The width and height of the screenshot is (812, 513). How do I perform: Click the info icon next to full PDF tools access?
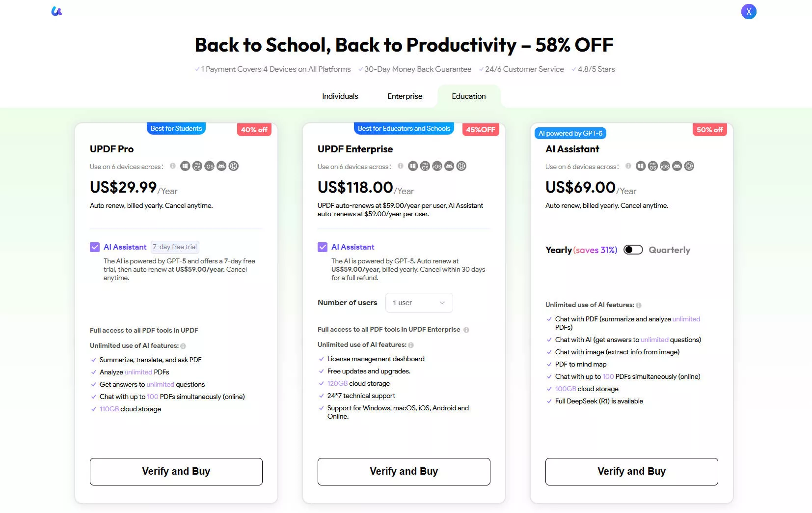(466, 330)
